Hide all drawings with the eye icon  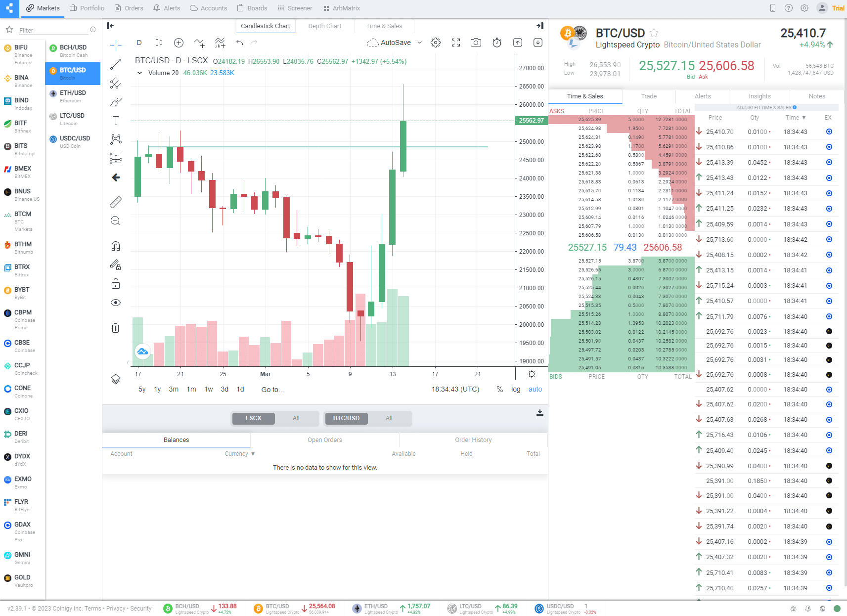[x=116, y=303]
